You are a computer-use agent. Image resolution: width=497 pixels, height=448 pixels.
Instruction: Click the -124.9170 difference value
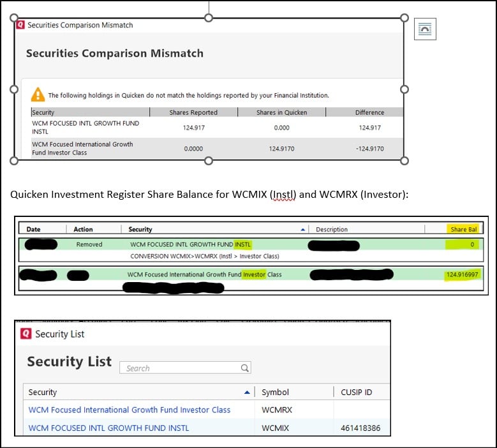[369, 149]
